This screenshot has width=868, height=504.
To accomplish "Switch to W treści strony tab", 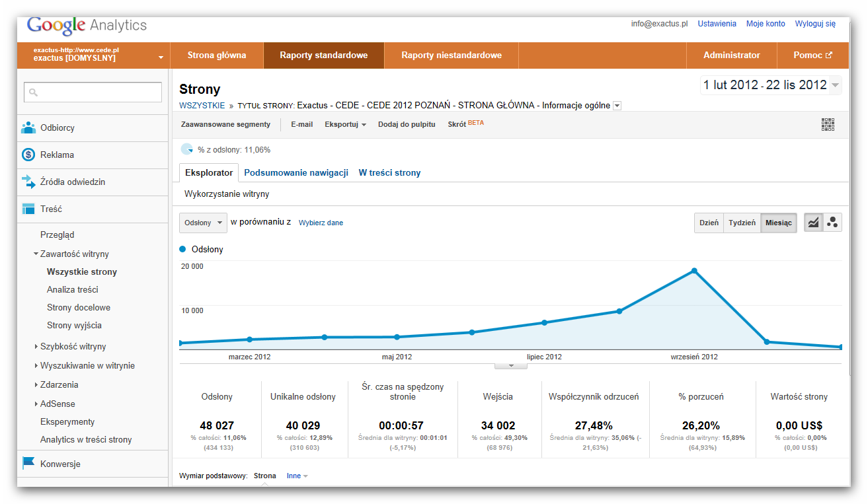I will [389, 172].
